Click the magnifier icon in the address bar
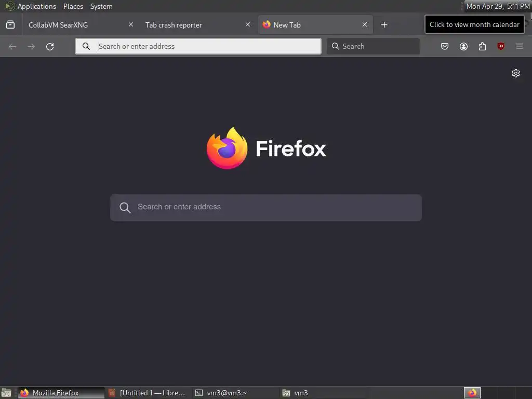 [x=86, y=46]
